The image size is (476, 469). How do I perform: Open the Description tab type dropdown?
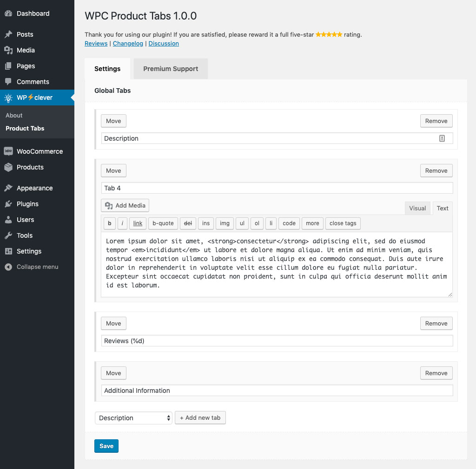click(x=133, y=418)
